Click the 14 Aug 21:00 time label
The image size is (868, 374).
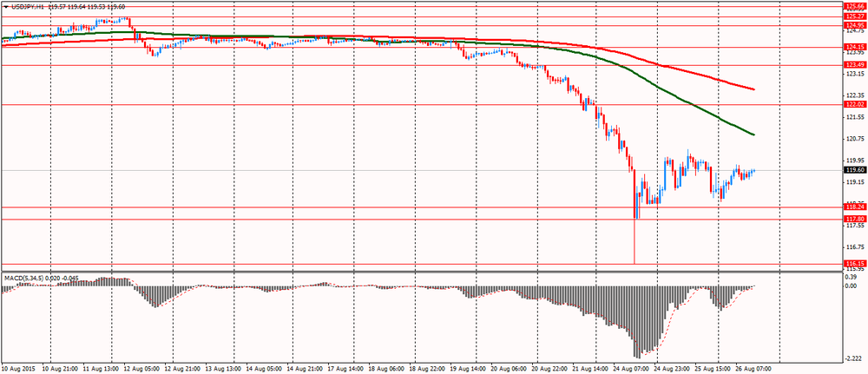tap(305, 368)
